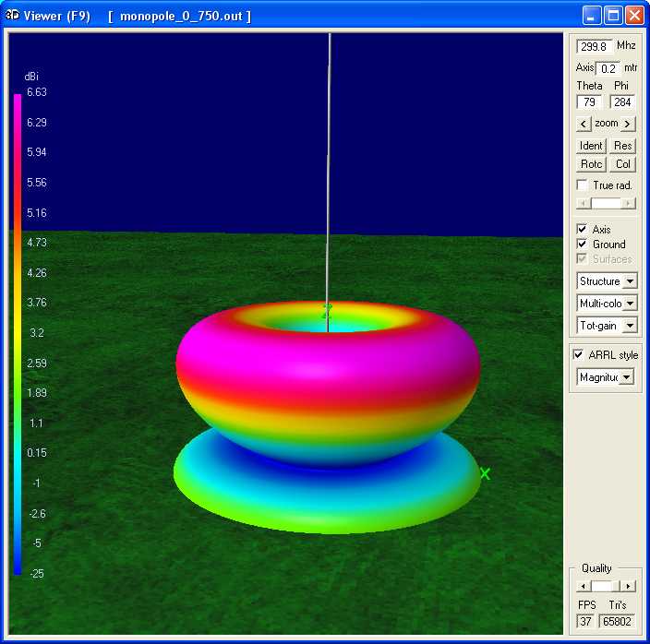Viewport: 650px width, 644px height.
Task: Click the zoom in right arrow button
Action: click(x=628, y=124)
